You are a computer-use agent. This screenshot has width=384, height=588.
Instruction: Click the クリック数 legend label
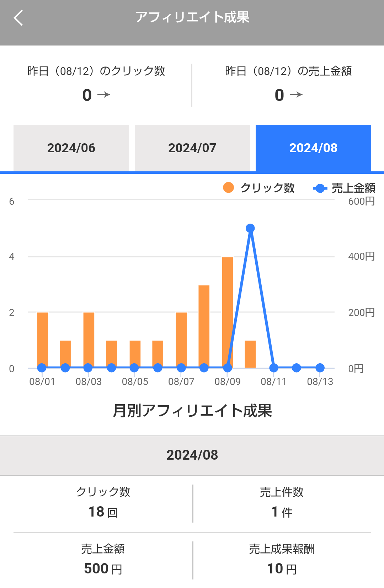pyautogui.click(x=267, y=188)
